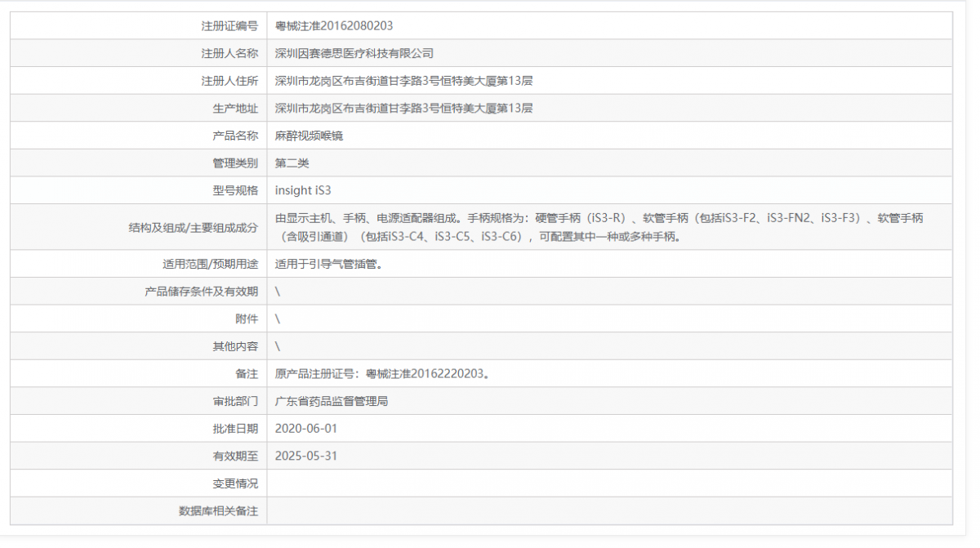Select the product name 麻醉视频喉镜
Image resolution: width=980 pixels, height=548 pixels.
(x=307, y=136)
